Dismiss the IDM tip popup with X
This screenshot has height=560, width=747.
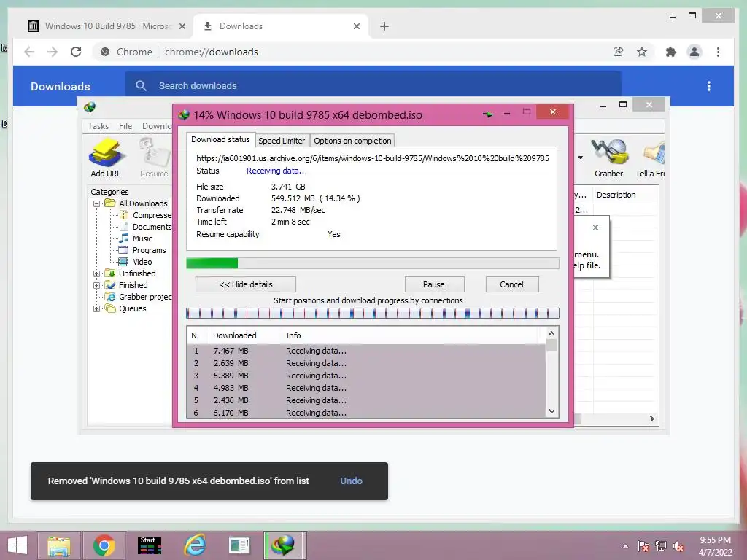(595, 227)
